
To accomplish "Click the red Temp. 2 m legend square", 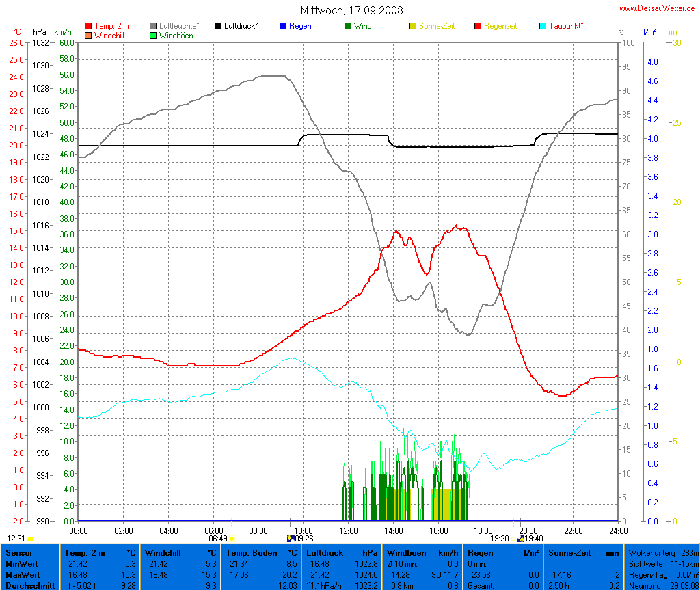I will (88, 26).
